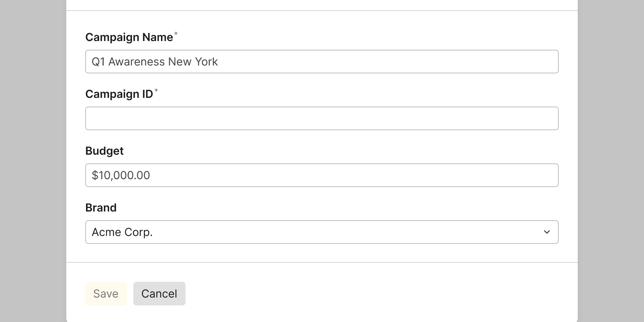Click the required asterisk beside Campaign ID
Image resolution: width=644 pixels, height=322 pixels.
tap(156, 91)
